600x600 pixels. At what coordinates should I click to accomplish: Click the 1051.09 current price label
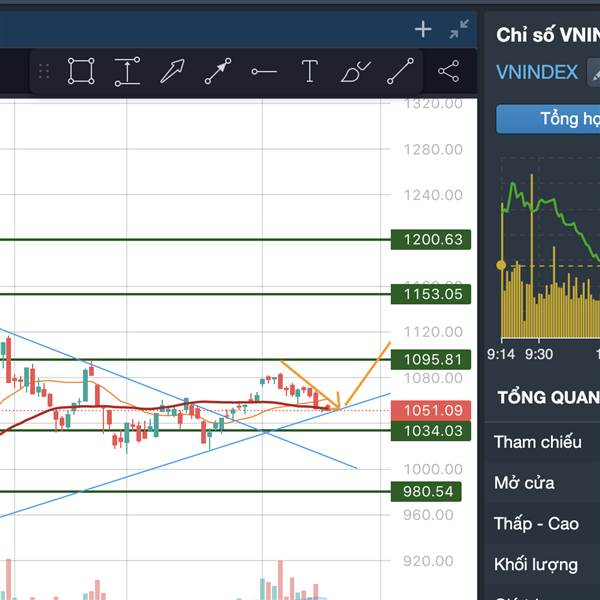click(431, 410)
